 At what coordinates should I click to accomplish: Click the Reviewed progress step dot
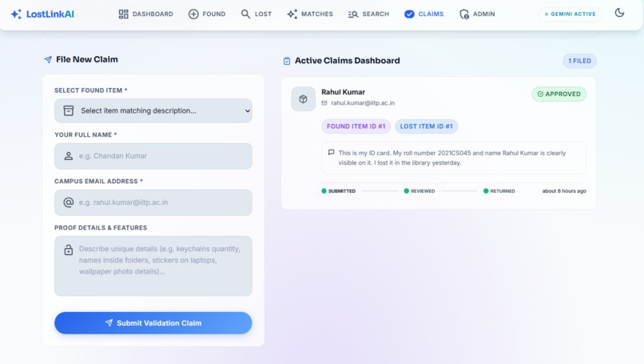406,191
